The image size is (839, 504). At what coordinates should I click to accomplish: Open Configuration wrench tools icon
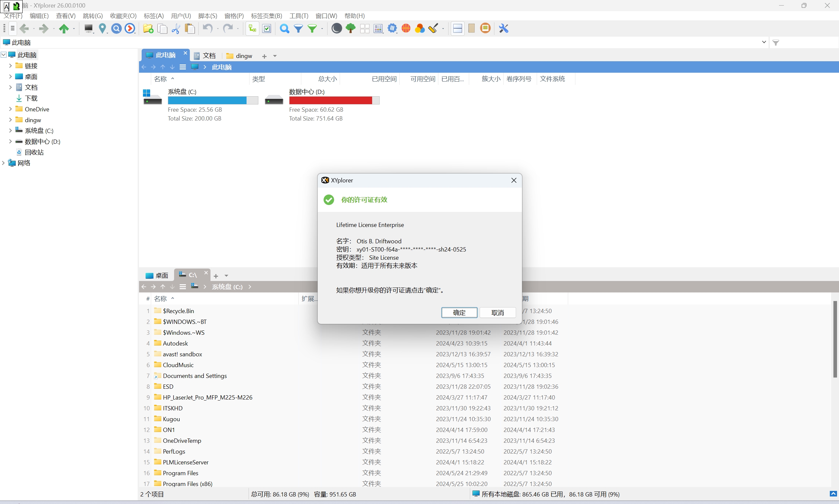pos(504,28)
